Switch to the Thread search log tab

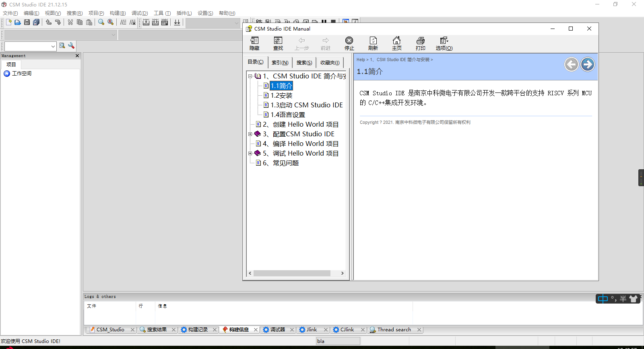(394, 330)
